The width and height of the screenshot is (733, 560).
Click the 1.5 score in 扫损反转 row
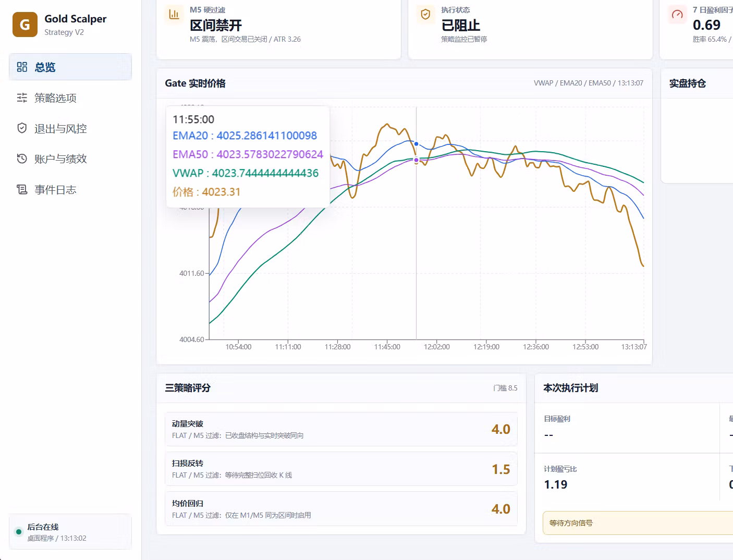tap(501, 469)
